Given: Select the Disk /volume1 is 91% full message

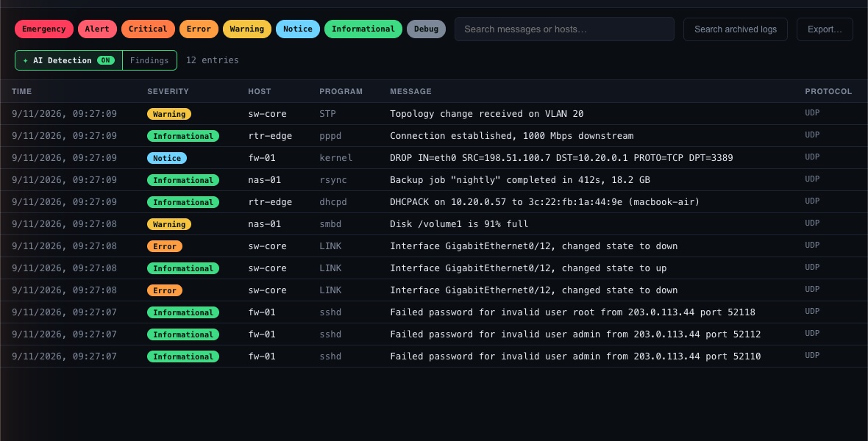Looking at the screenshot, I should [459, 224].
